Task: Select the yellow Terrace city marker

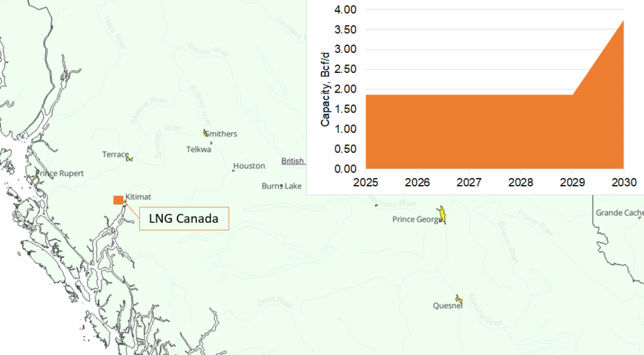Action: [129, 159]
